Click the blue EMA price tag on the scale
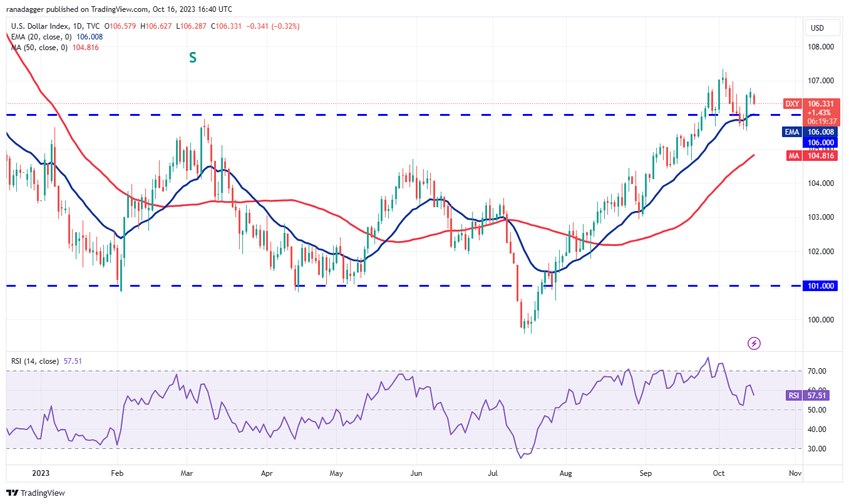Image resolution: width=849 pixels, height=504 pixels. (x=791, y=132)
